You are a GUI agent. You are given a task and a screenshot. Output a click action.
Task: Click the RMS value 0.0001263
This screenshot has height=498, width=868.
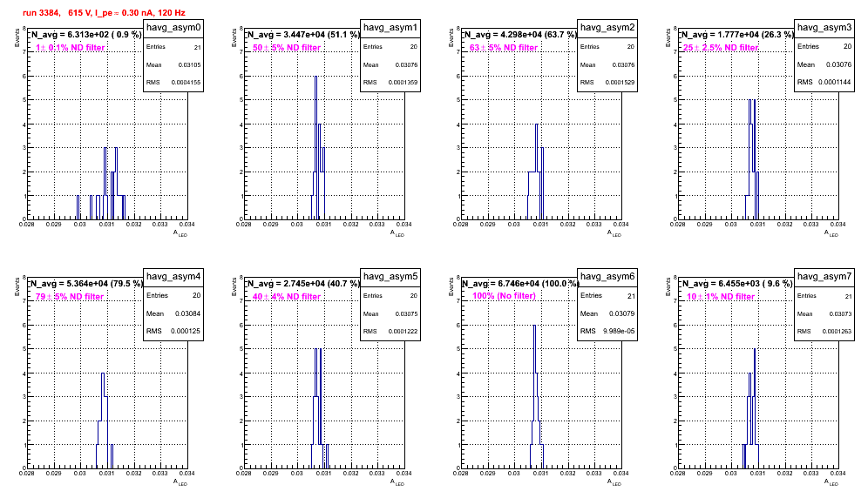837,332
